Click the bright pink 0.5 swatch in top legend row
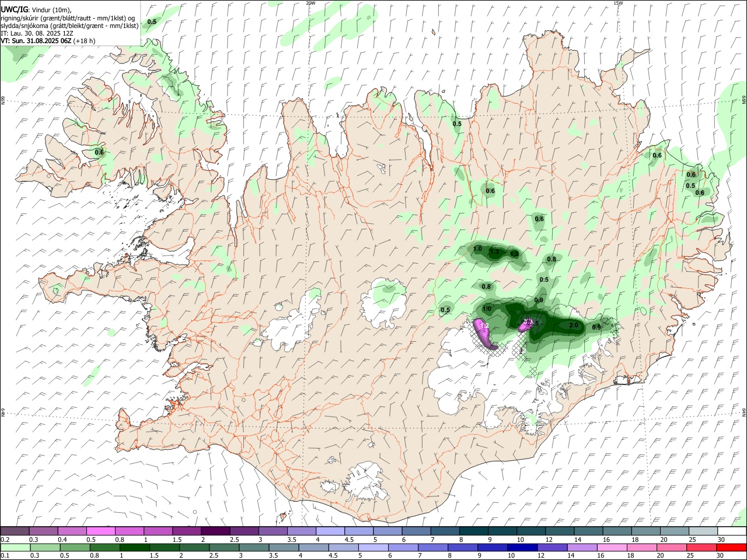Image resolution: width=747 pixels, height=560 pixels. pos(100,531)
